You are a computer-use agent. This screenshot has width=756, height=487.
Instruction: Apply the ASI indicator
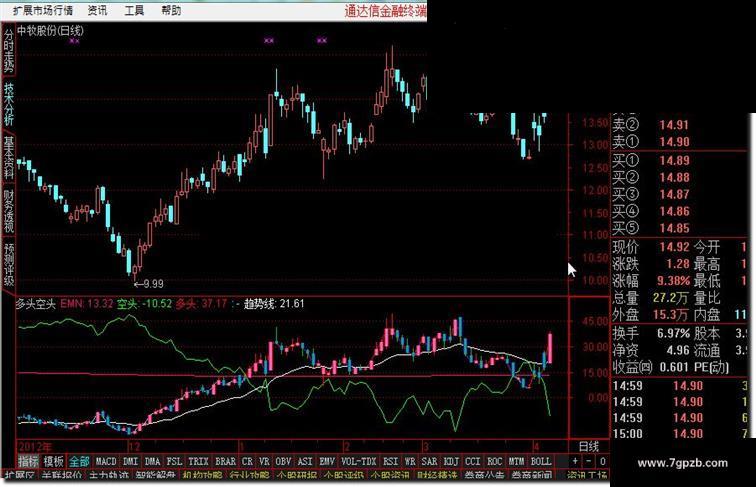(x=305, y=461)
